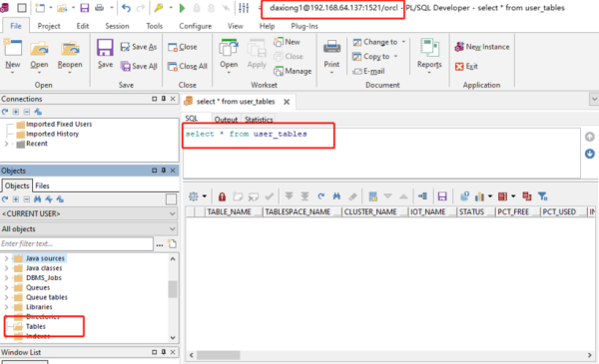Launch New Instance from Application group
599x364 pixels.
pos(482,47)
